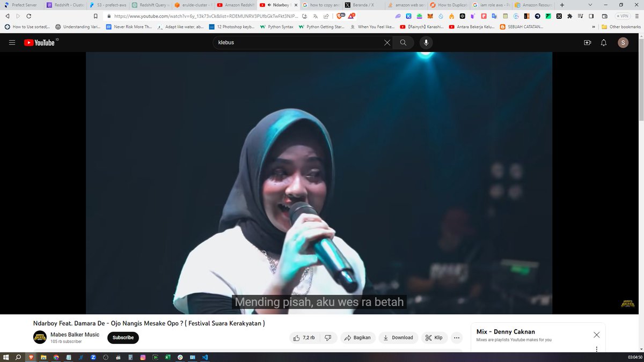Viewport: 644px width, 362px height.
Task: Show hidden bookmarks with the chevron
Action: pyautogui.click(x=594, y=26)
